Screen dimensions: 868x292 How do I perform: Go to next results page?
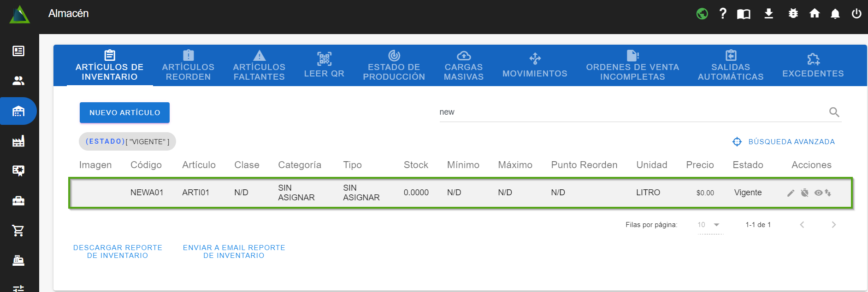833,225
